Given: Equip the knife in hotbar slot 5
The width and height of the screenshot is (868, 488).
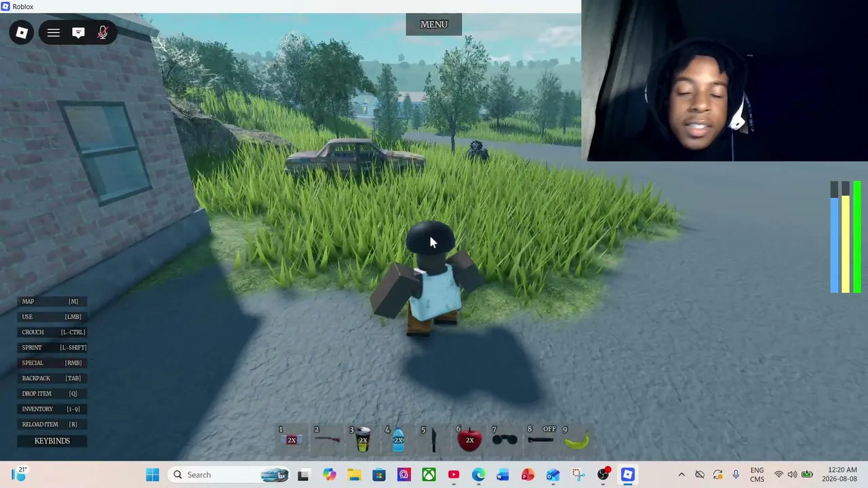Looking at the screenshot, I should click(434, 439).
